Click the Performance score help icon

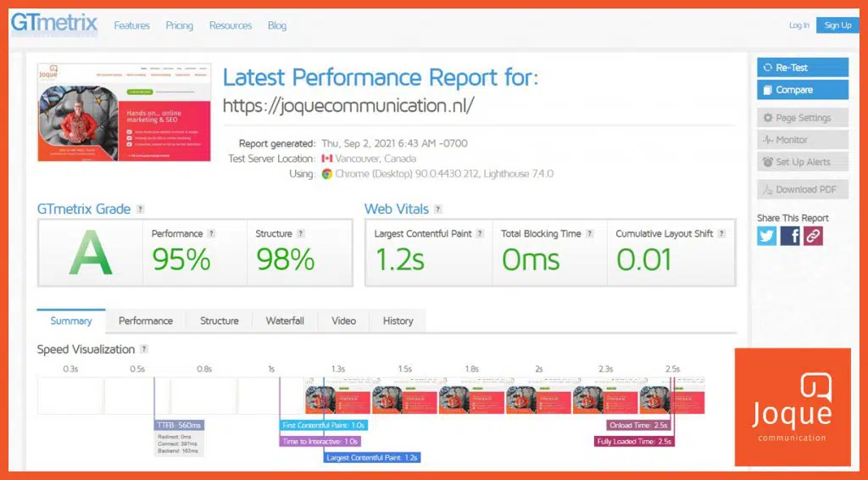click(x=211, y=233)
